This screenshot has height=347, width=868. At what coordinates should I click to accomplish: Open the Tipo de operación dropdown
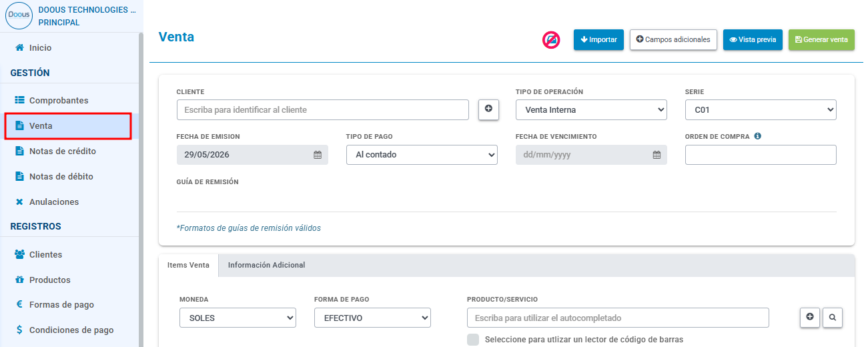591,109
